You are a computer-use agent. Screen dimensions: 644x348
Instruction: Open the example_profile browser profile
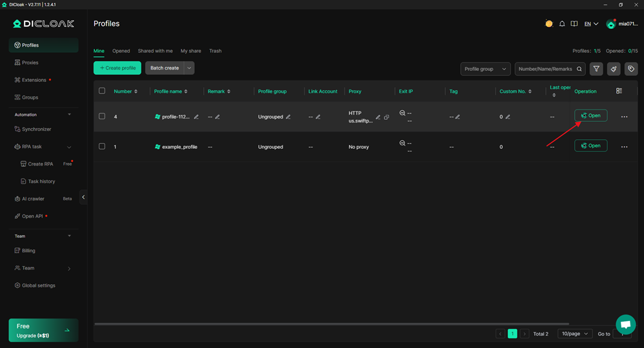[x=590, y=146]
